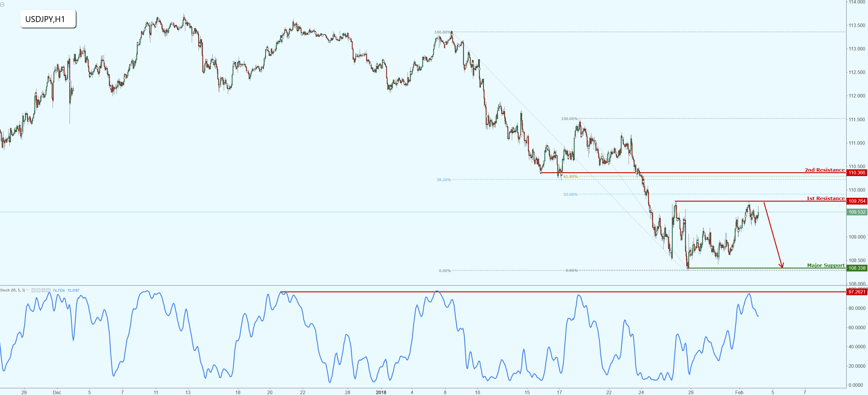Click the Dec label on time axis

click(57, 392)
